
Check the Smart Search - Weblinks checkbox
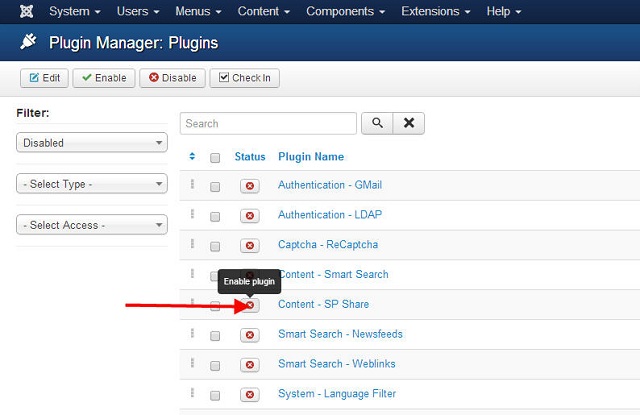(x=215, y=366)
